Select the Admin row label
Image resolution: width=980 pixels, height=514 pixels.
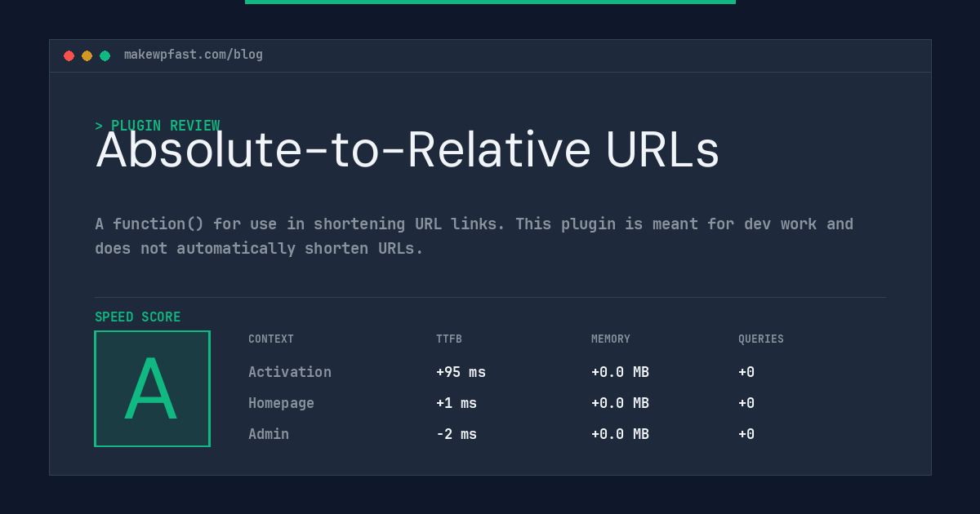(269, 434)
